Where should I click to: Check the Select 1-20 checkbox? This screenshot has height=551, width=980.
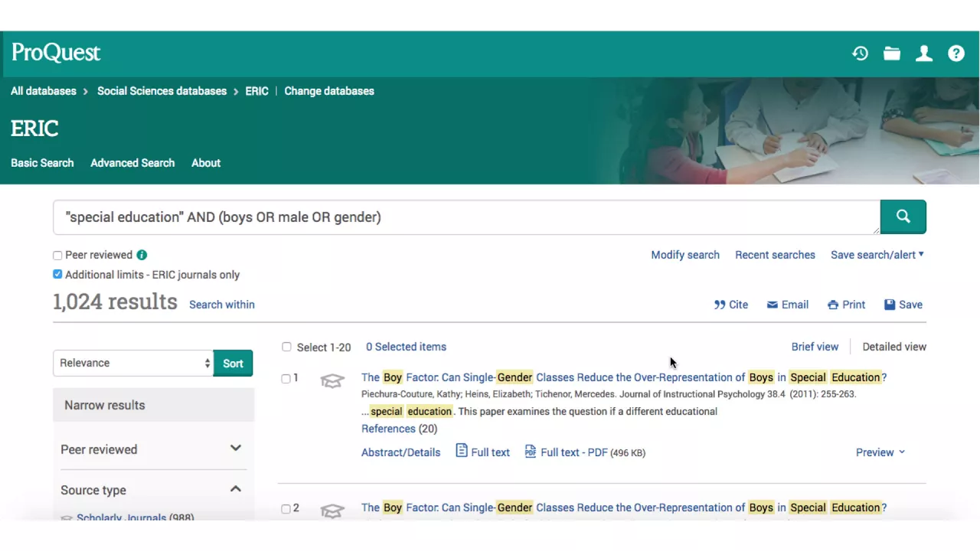tap(286, 347)
